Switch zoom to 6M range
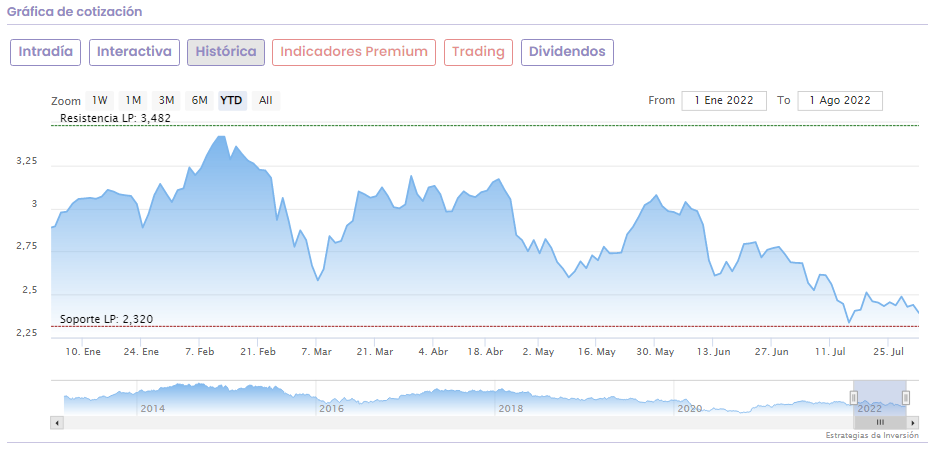Screen dimensions: 936x453 pyautogui.click(x=199, y=100)
